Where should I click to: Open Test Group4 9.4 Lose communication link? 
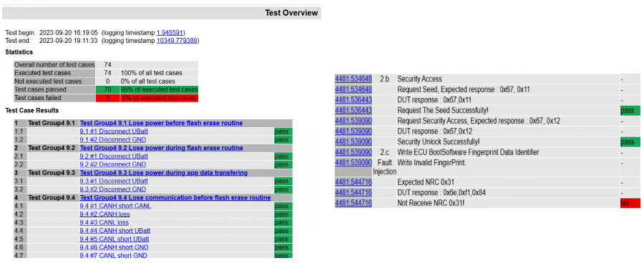(x=175, y=197)
